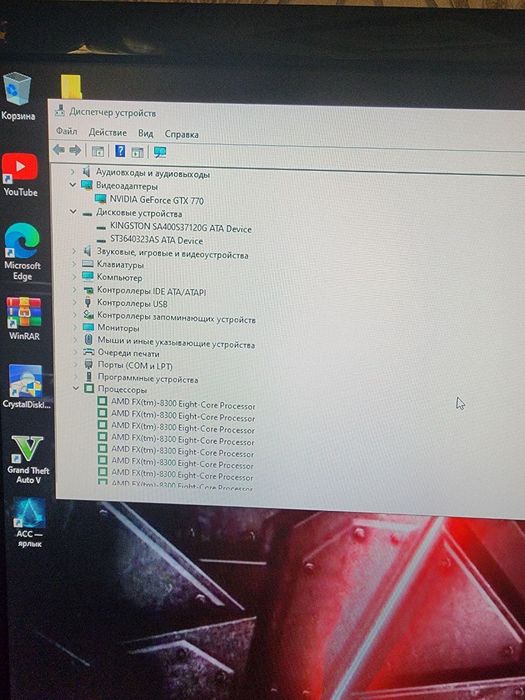525x700 pixels.
Task: Open the Вид menu
Action: [146, 133]
